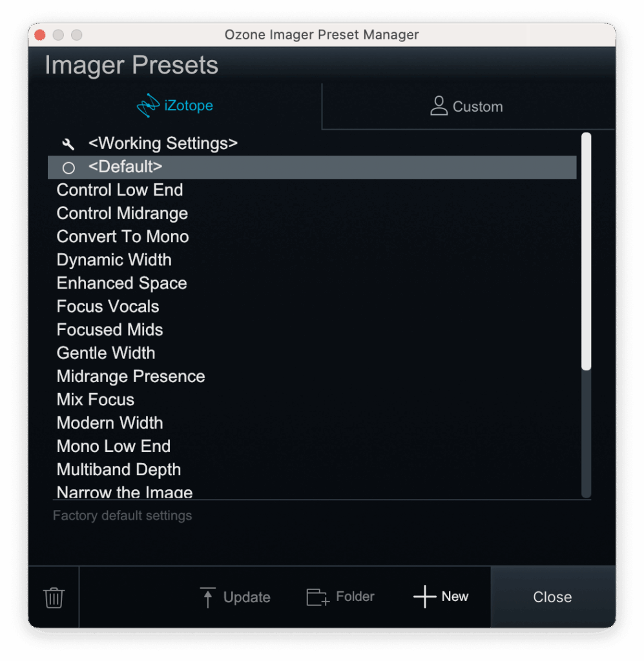This screenshot has height=661, width=644.
Task: Click the trash can delete icon
Action: point(54,597)
